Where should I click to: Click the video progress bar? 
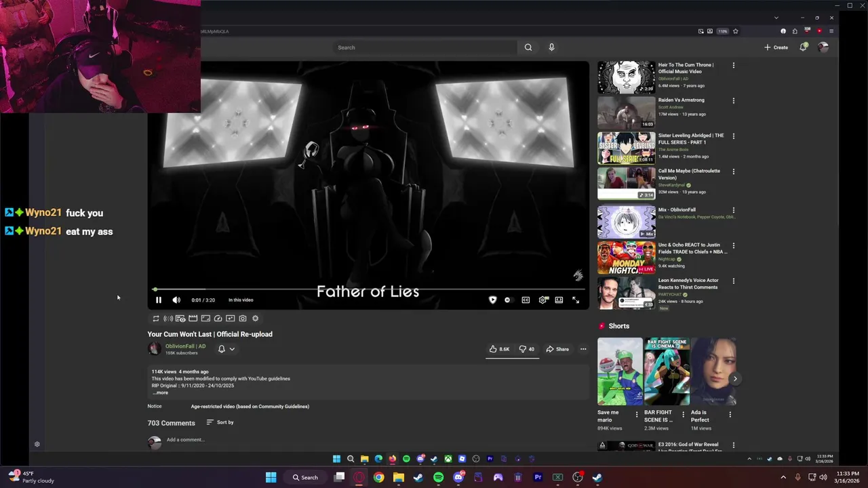pos(368,289)
